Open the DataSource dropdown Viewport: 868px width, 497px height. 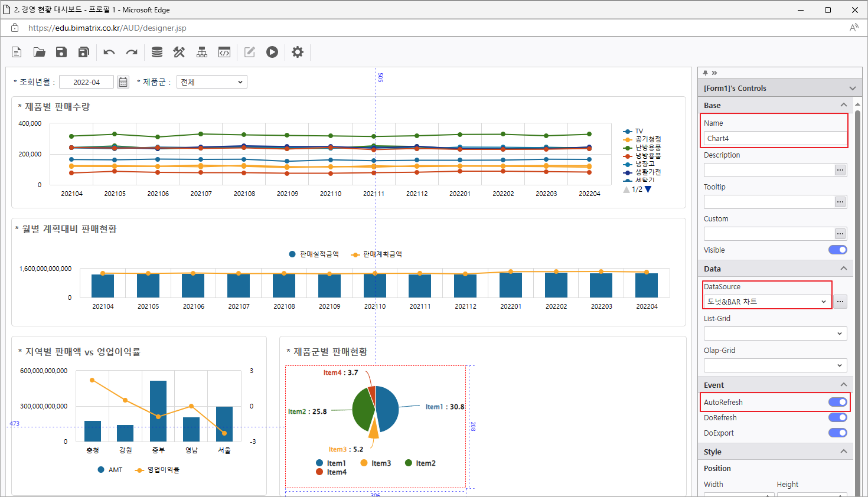pyautogui.click(x=766, y=302)
